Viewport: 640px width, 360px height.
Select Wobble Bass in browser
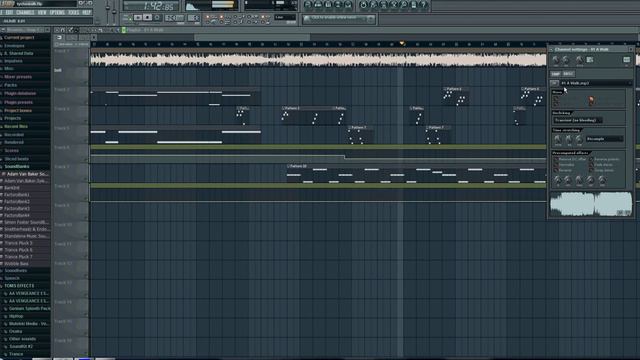point(16,264)
